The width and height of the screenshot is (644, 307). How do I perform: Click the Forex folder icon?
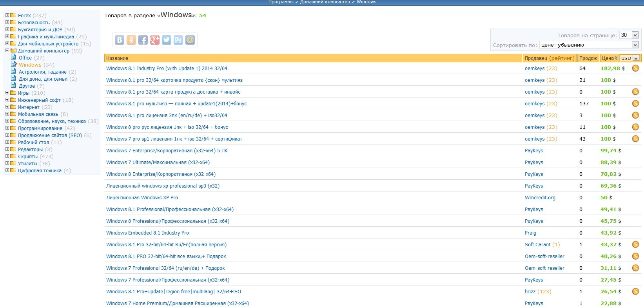pos(13,15)
